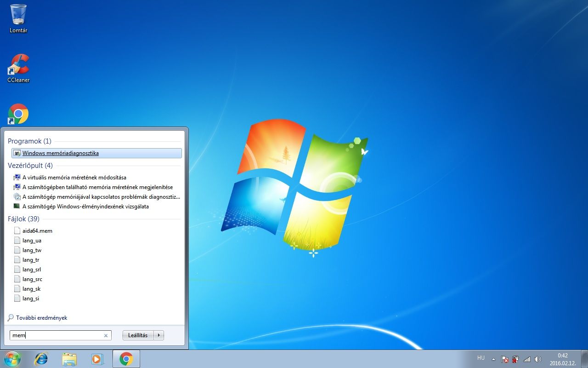Open Windows memóriadiagnosztika program result
This screenshot has height=368, width=588.
96,153
